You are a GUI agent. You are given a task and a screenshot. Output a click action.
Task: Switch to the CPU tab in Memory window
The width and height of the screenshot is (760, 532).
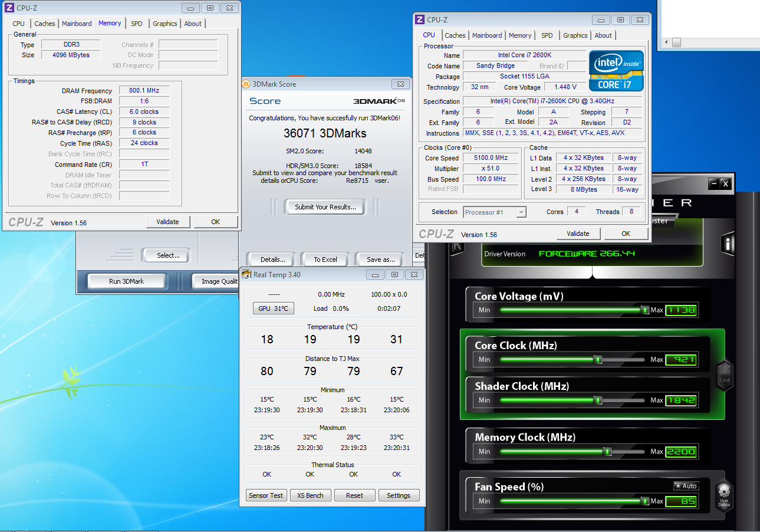pos(18,24)
